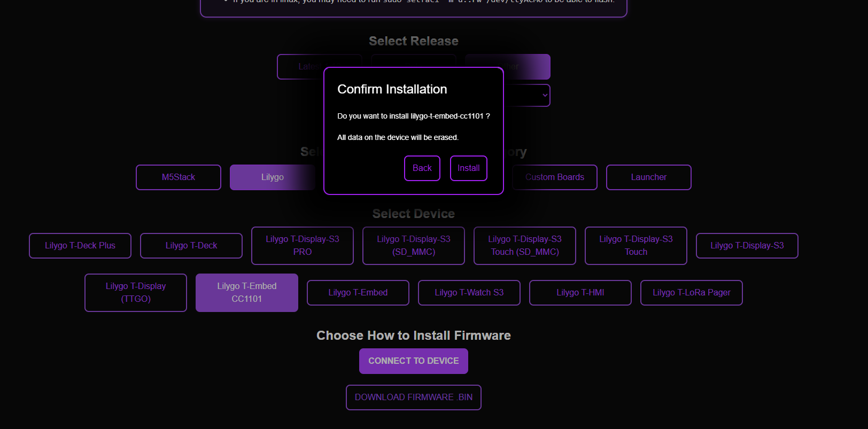Viewport: 868px width, 429px height.
Task: Click Install in the confirm dialog
Action: tap(468, 168)
